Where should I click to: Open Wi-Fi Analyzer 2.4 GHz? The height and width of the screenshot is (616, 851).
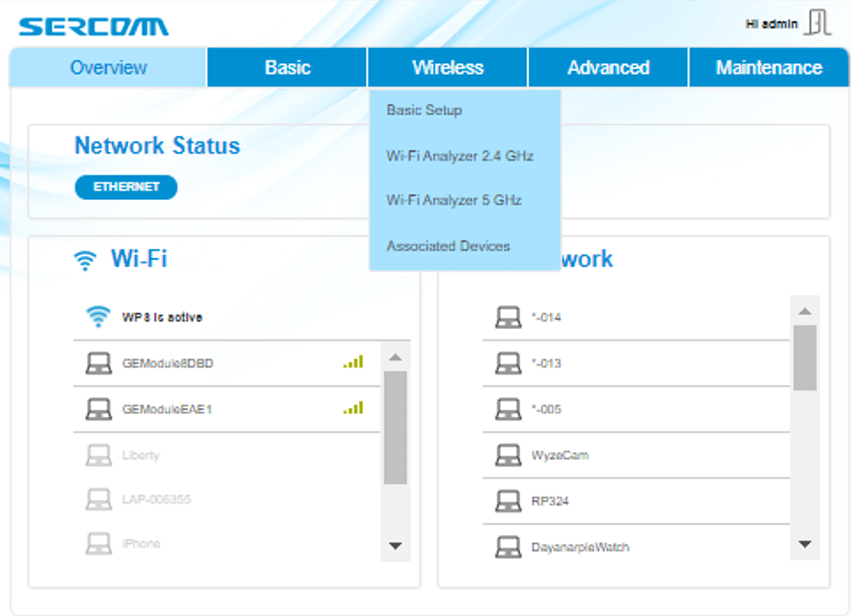pos(460,156)
